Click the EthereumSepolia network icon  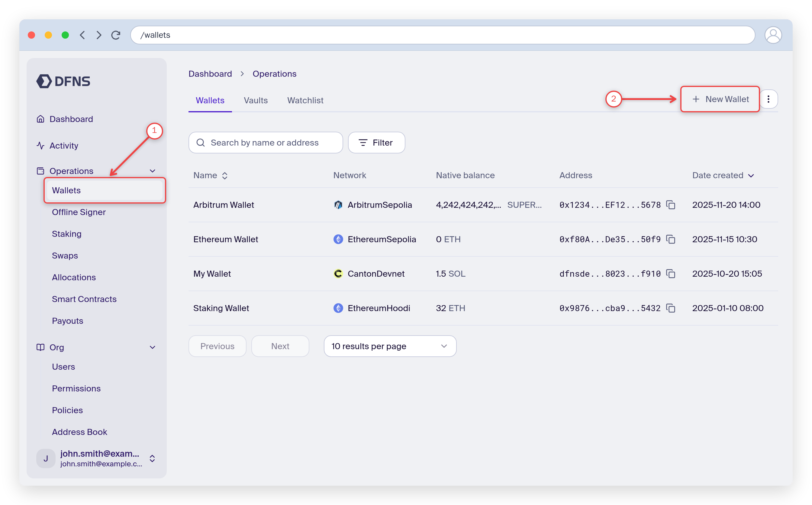(338, 239)
